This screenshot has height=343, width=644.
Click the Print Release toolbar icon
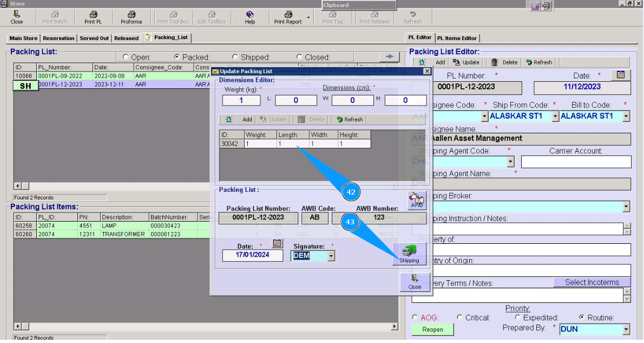374,18
